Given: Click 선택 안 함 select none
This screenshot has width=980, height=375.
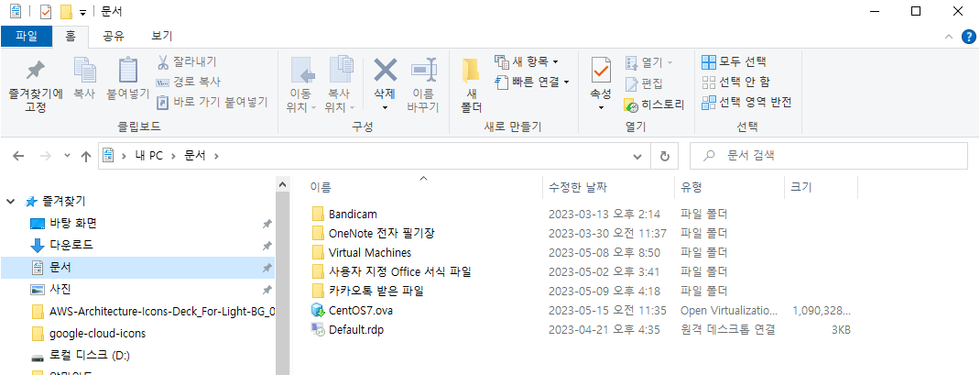Looking at the screenshot, I should [x=736, y=82].
